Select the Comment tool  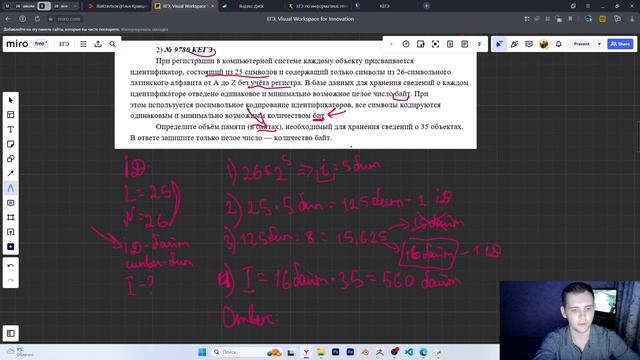click(x=11, y=203)
